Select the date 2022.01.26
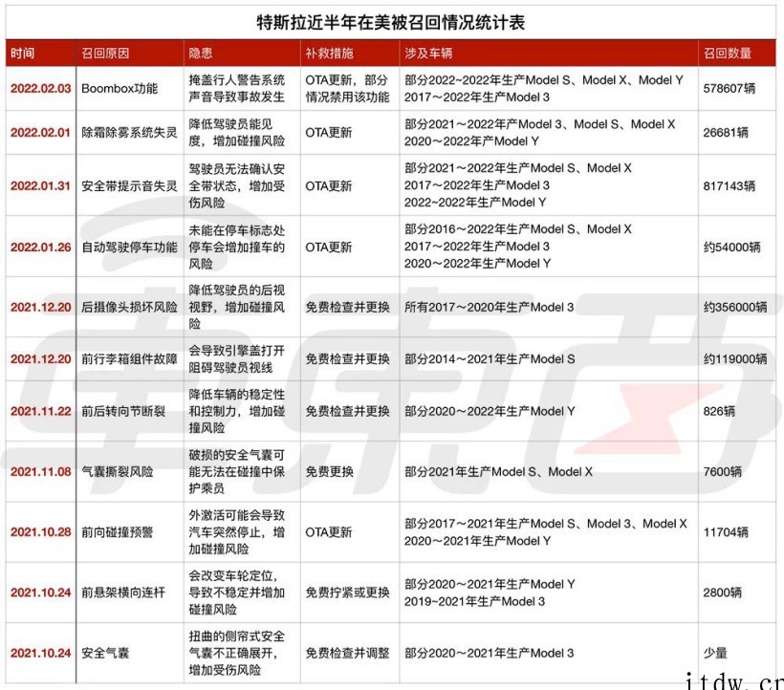This screenshot has height=690, width=784. [x=41, y=247]
